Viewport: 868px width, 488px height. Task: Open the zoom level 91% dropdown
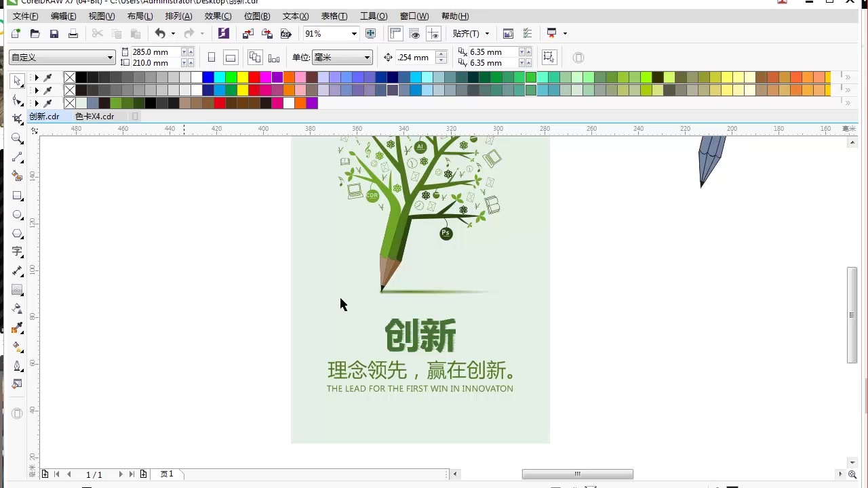tap(354, 33)
